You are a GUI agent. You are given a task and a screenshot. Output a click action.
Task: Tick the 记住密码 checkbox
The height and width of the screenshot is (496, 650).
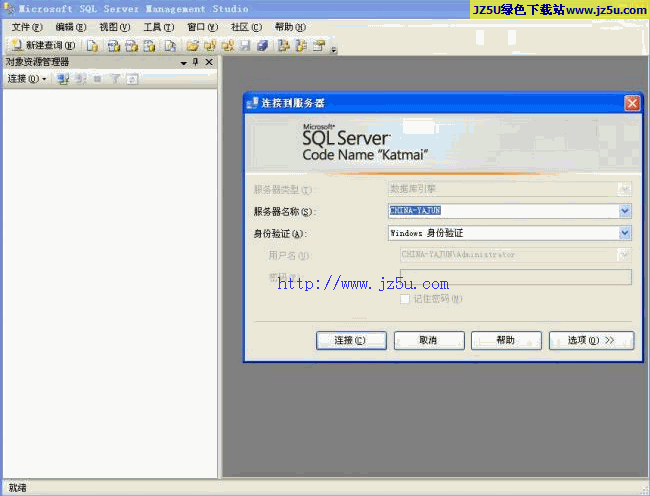coord(405,299)
